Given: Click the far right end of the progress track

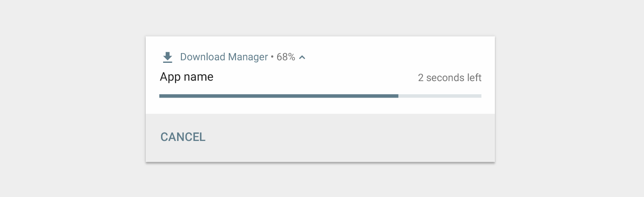Looking at the screenshot, I should [x=480, y=96].
